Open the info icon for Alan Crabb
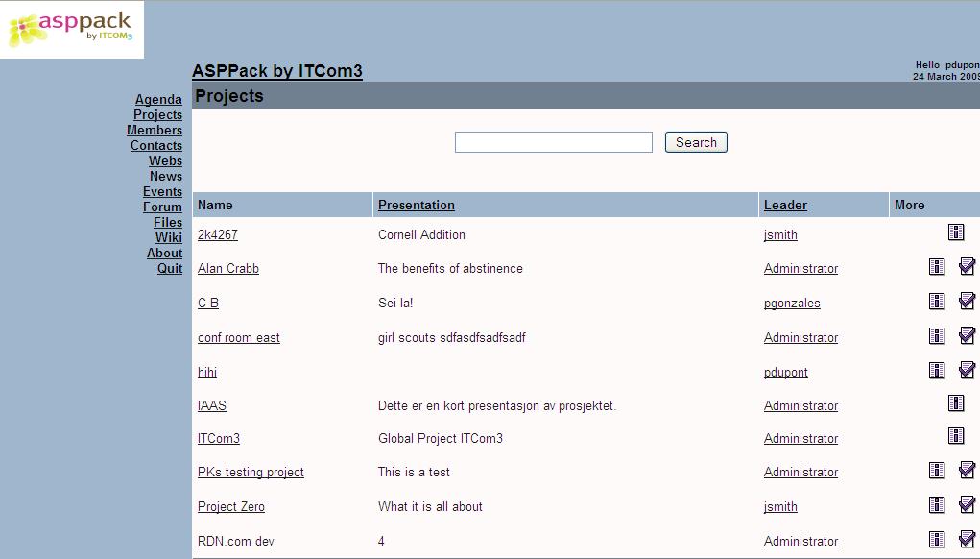980x559 pixels. pos(936,266)
